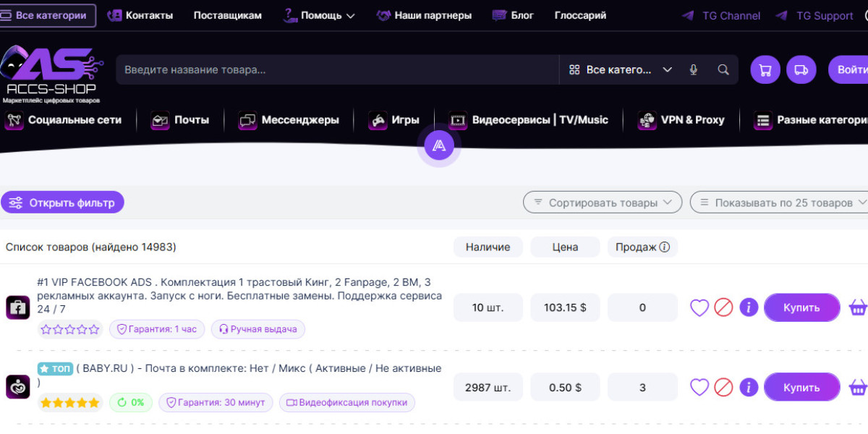
Task: Open Поставщикам link
Action: coord(228,15)
